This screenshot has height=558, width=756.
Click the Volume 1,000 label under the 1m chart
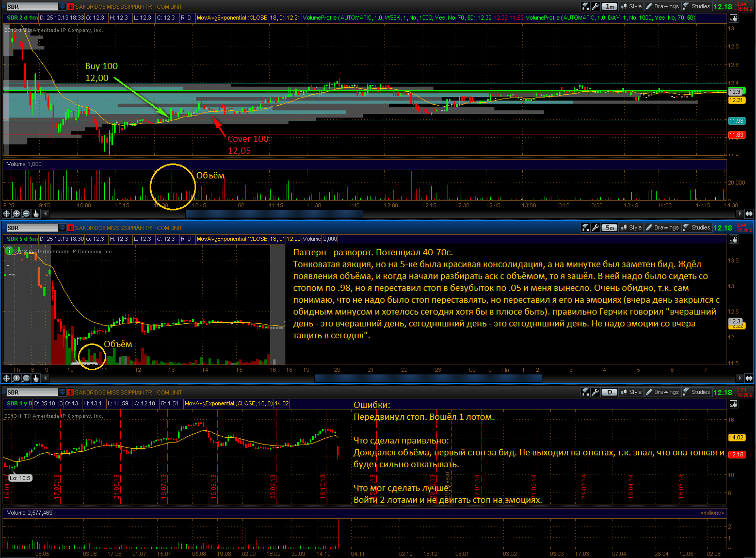click(24, 164)
